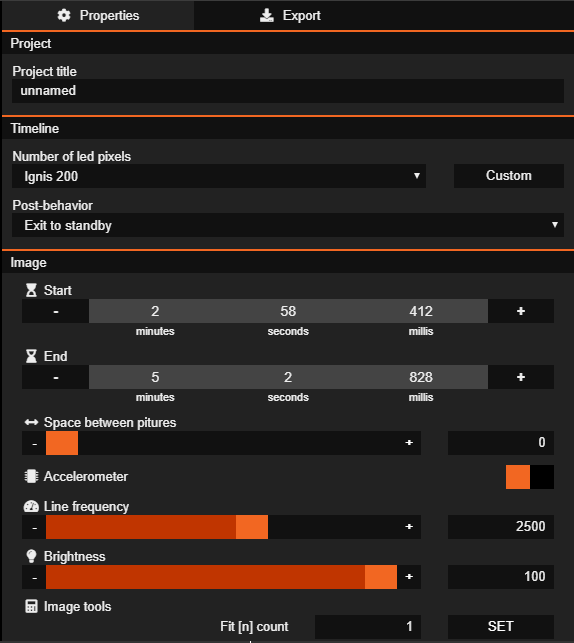Click the Image tools calculator icon
Screen dimensions: 574x643
coord(31,606)
